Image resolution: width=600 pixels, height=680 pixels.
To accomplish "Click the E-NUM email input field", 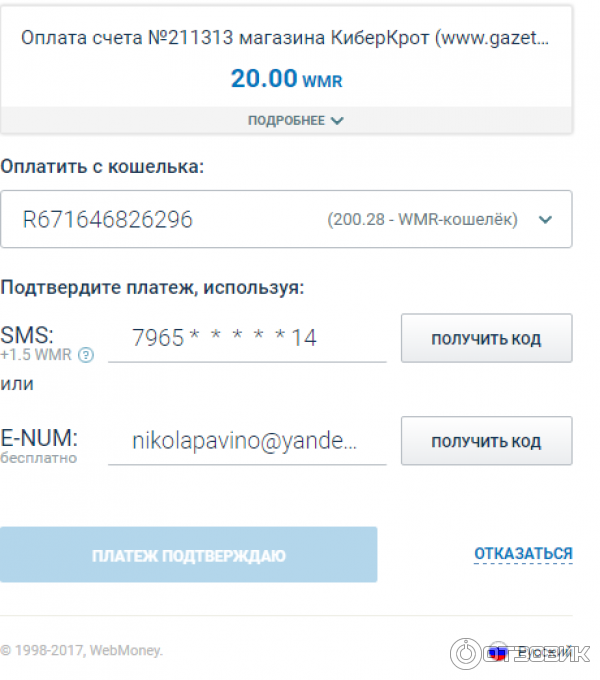I will [246, 441].
